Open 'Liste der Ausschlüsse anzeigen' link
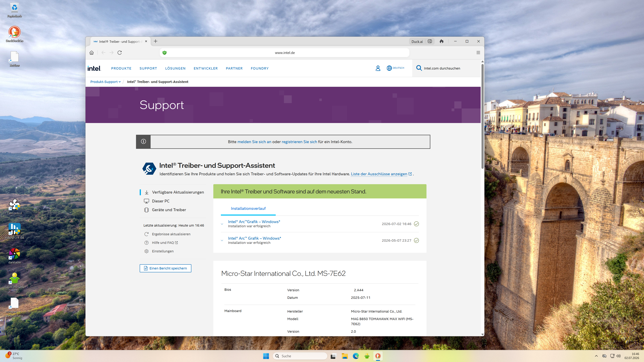 [381, 174]
